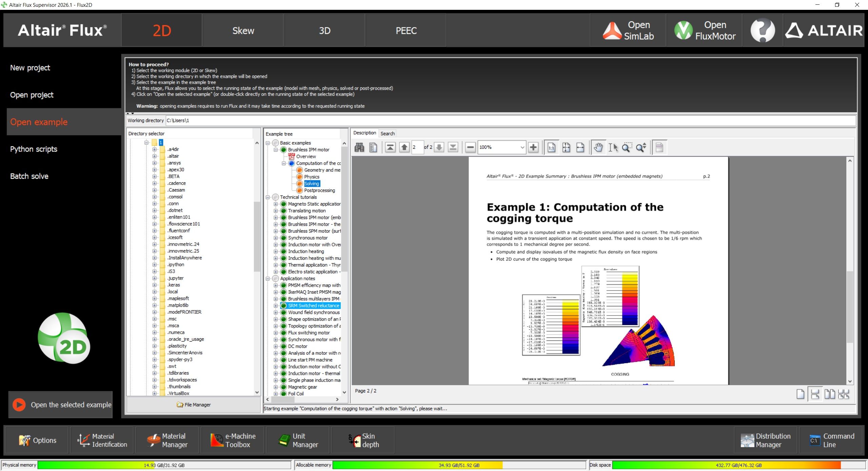Click the PDF viewer vertical scrollbar
The height and width of the screenshot is (471, 868).
click(850, 271)
